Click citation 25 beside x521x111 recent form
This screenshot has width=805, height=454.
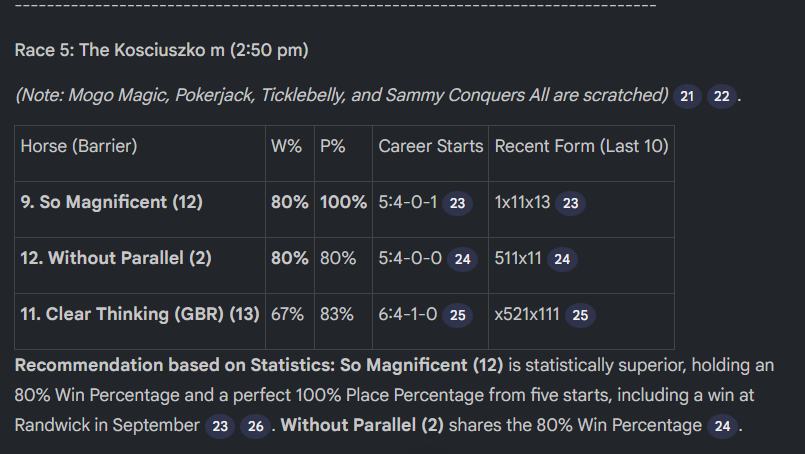coord(580,315)
